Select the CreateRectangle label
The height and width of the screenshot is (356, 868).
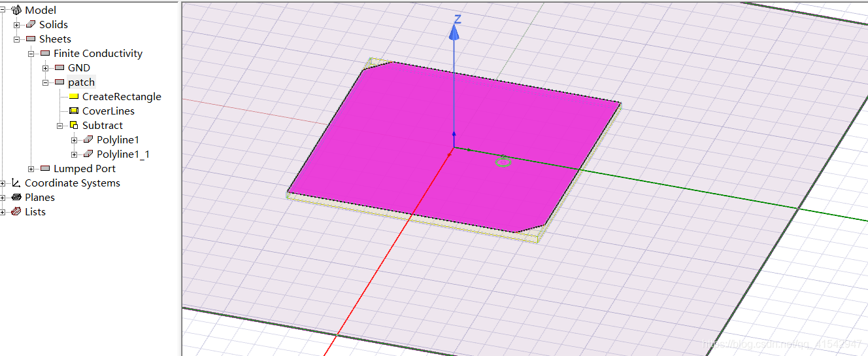pyautogui.click(x=122, y=96)
